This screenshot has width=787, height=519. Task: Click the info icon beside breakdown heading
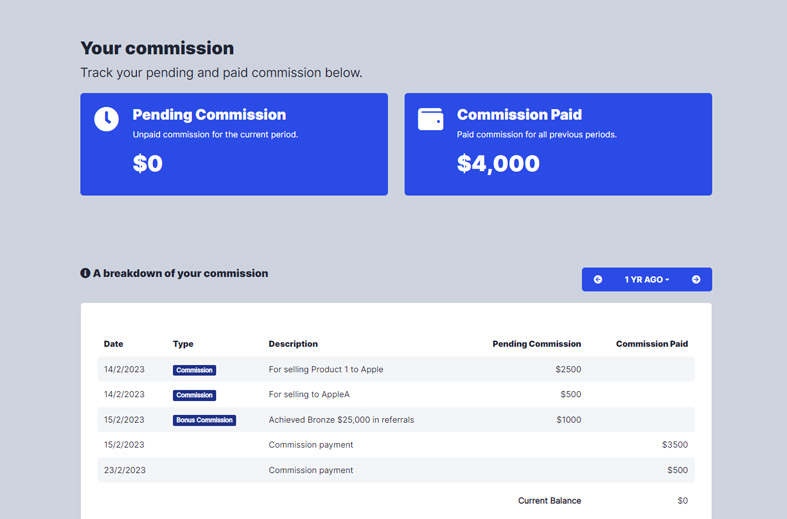click(85, 273)
